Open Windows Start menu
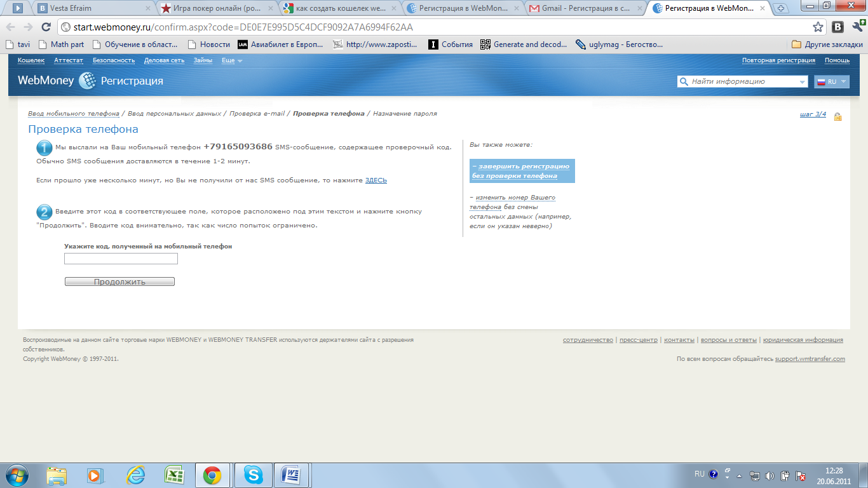The height and width of the screenshot is (488, 868). [x=17, y=475]
